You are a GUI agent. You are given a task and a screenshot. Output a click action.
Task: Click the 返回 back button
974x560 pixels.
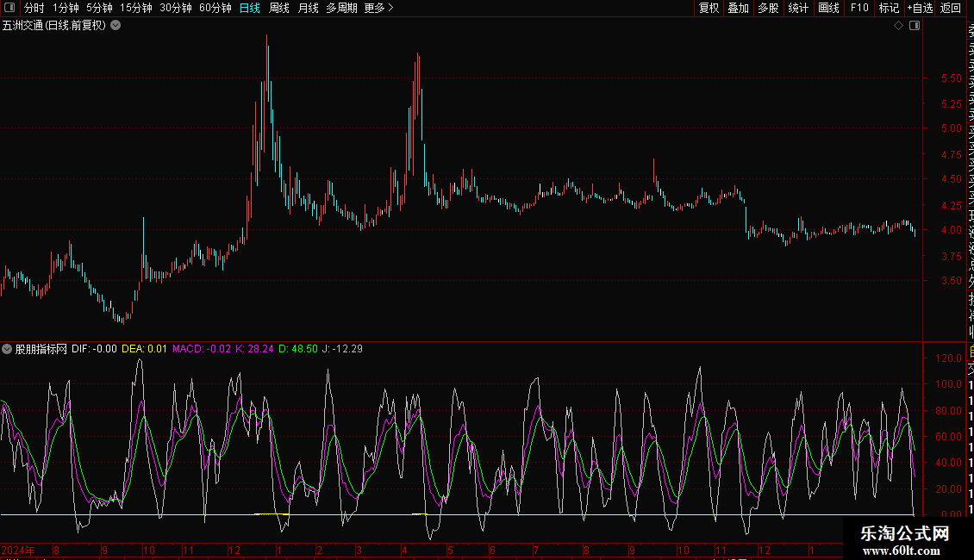point(951,8)
